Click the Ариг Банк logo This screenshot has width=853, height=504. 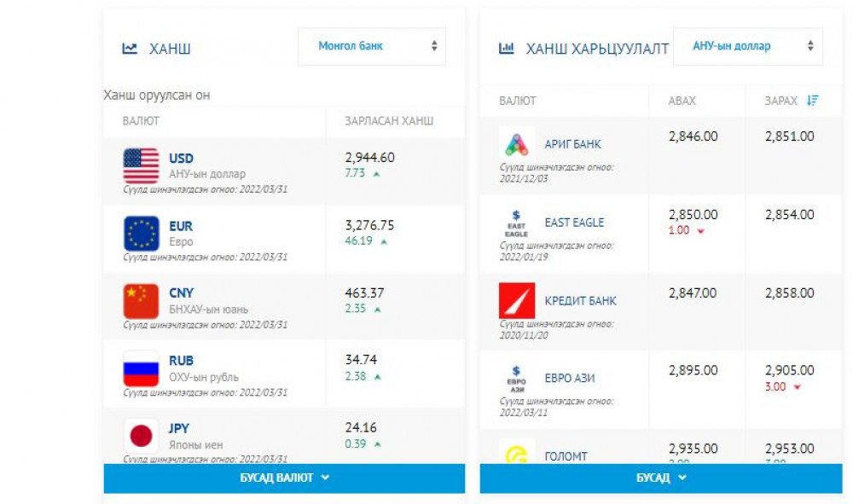516,143
